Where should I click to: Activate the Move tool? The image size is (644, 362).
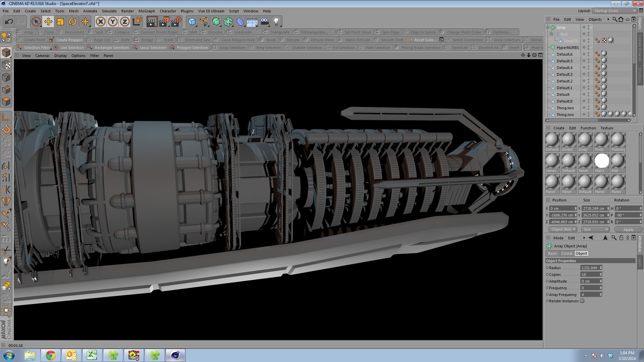48,21
